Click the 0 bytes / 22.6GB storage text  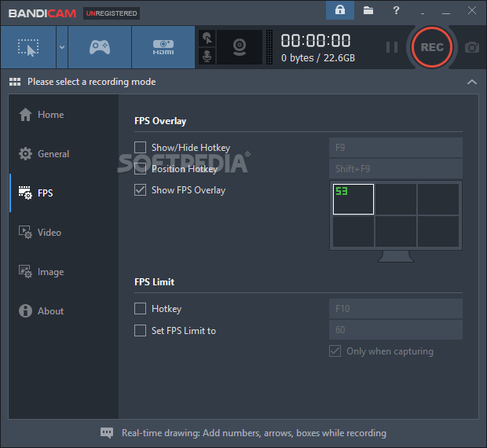pyautogui.click(x=318, y=58)
